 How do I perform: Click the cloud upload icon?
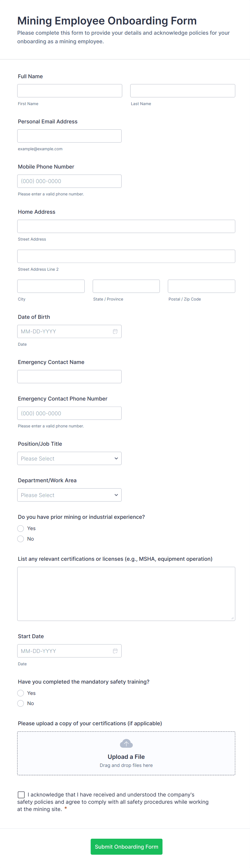click(x=126, y=743)
